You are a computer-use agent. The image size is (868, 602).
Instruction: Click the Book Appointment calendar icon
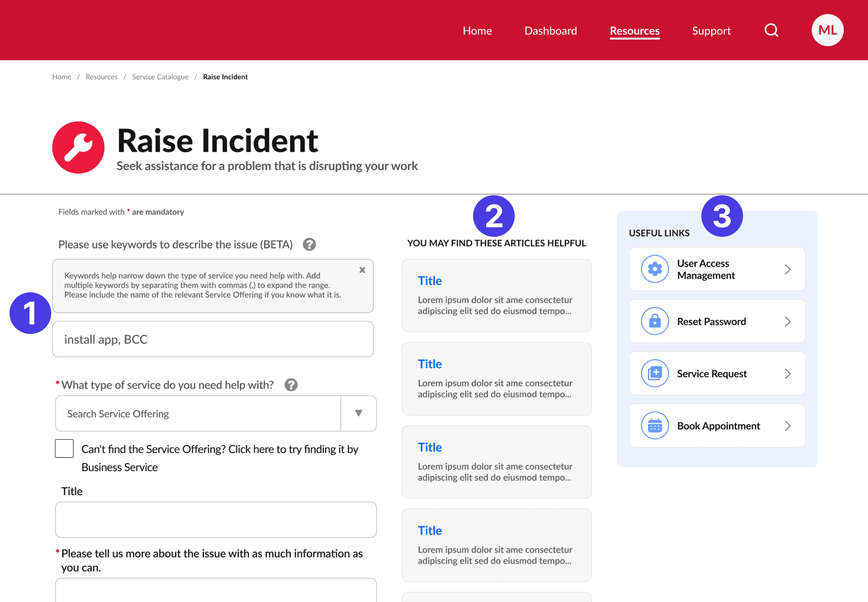(x=654, y=426)
